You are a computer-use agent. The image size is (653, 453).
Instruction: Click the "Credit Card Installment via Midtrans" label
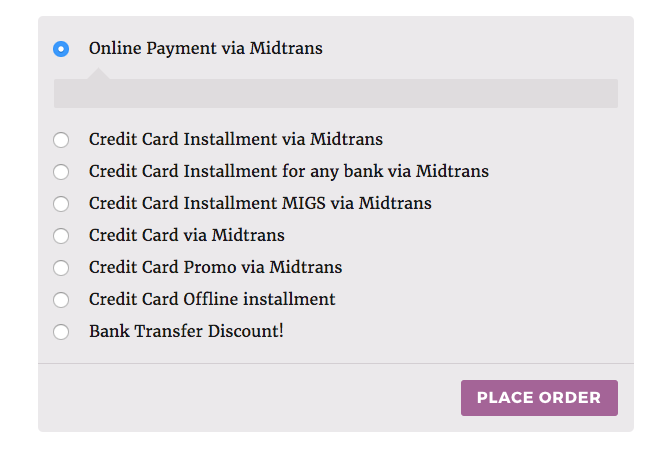(235, 140)
